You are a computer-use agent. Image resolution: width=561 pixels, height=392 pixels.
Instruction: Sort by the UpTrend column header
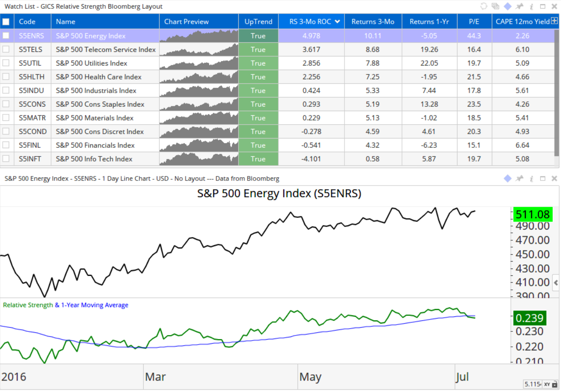click(x=258, y=21)
